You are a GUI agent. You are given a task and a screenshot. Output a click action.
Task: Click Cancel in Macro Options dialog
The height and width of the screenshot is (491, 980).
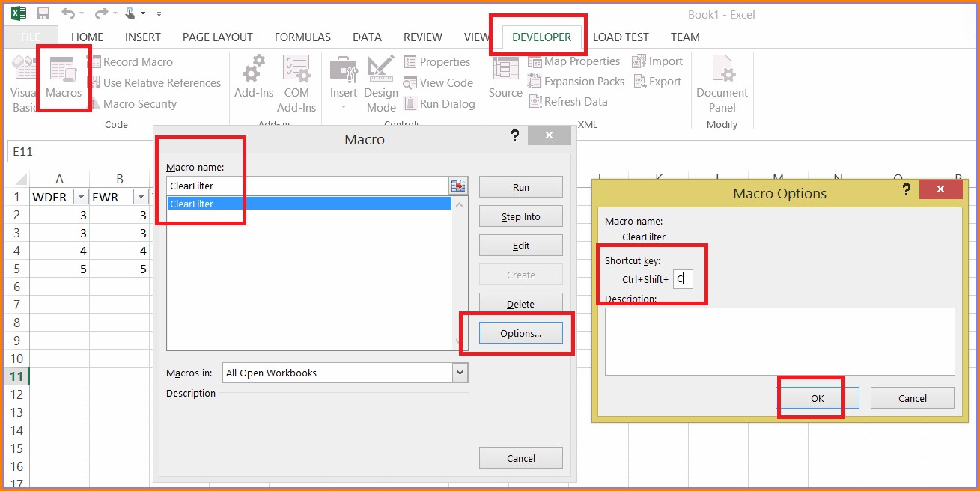coord(913,398)
